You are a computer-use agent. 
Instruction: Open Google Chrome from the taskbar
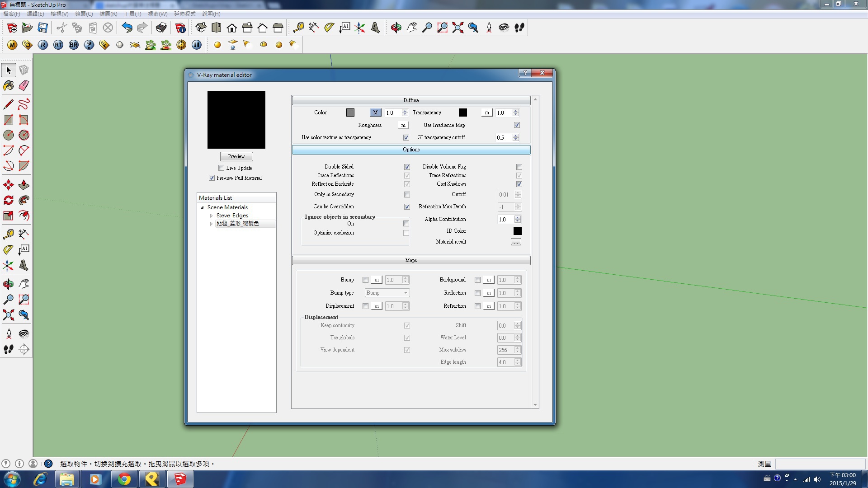124,479
